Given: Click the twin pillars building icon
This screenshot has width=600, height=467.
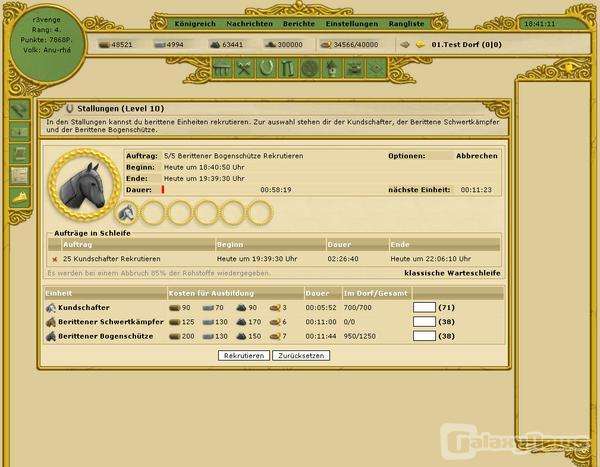Looking at the screenshot, I should (288, 69).
